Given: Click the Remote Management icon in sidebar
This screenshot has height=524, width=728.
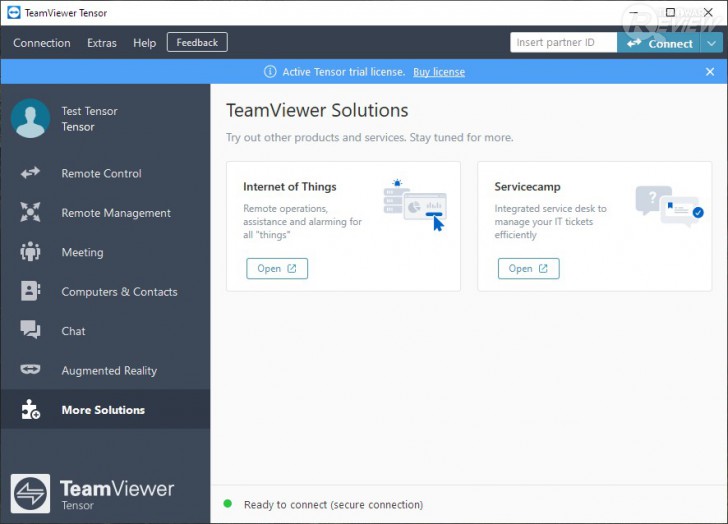Looking at the screenshot, I should point(30,212).
